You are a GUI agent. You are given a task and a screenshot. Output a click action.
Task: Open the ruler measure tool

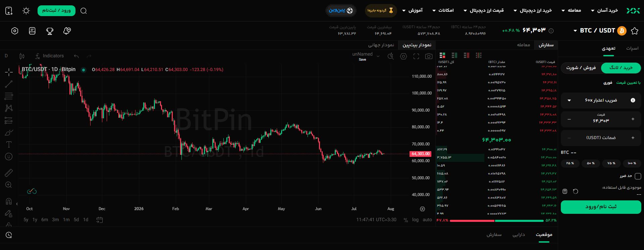pyautogui.click(x=9, y=173)
